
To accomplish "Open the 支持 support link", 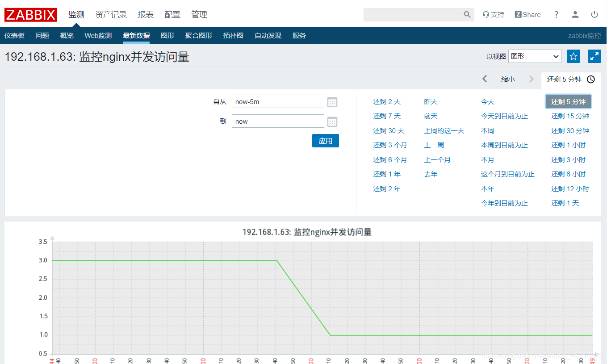I will pyautogui.click(x=494, y=15).
